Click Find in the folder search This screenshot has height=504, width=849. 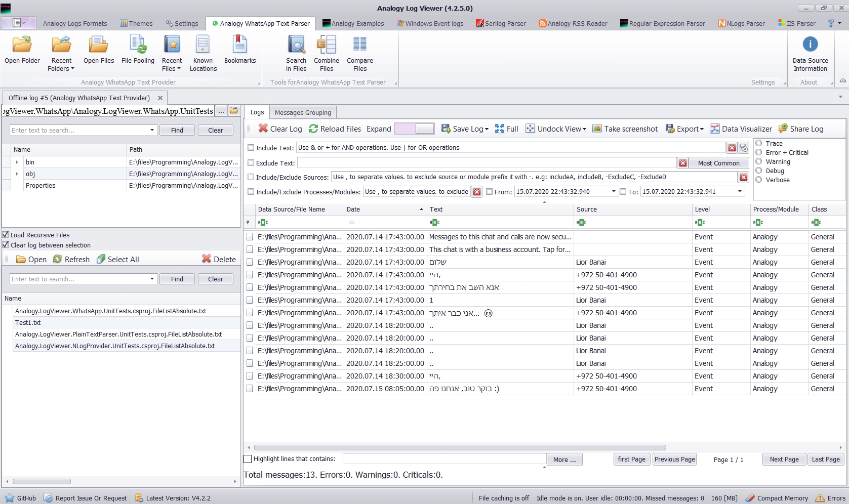click(177, 130)
